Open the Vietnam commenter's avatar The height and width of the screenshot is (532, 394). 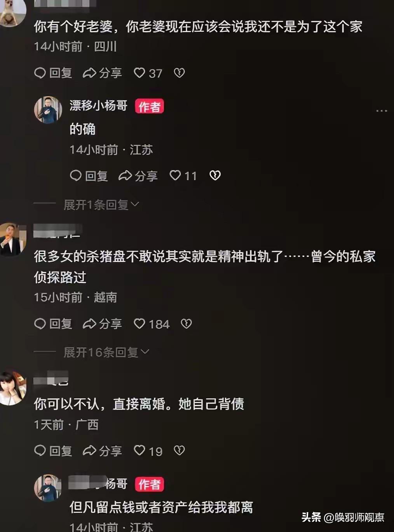[12, 240]
